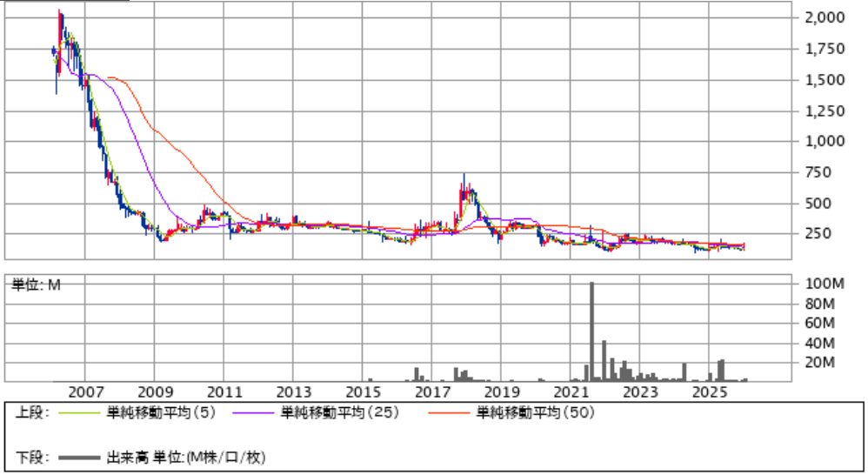The image size is (868, 475).
Task: Click the purple 25-period moving average legend line
Action: (x=254, y=414)
